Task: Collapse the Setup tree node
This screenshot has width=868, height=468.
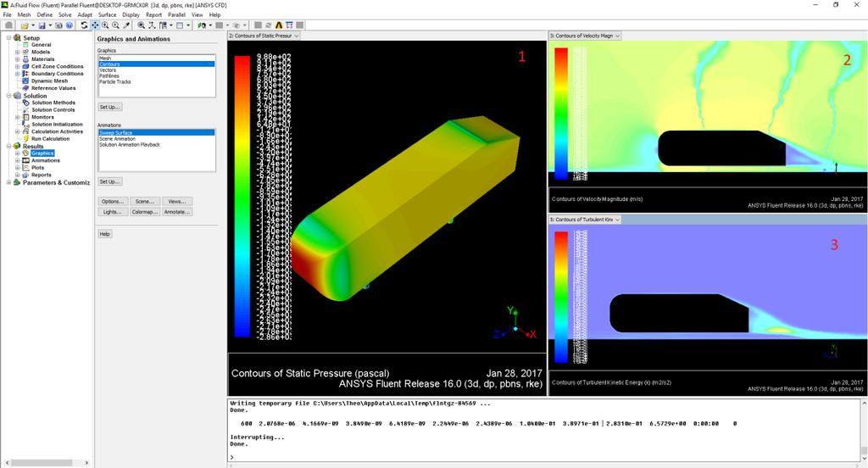Action: pyautogui.click(x=8, y=37)
